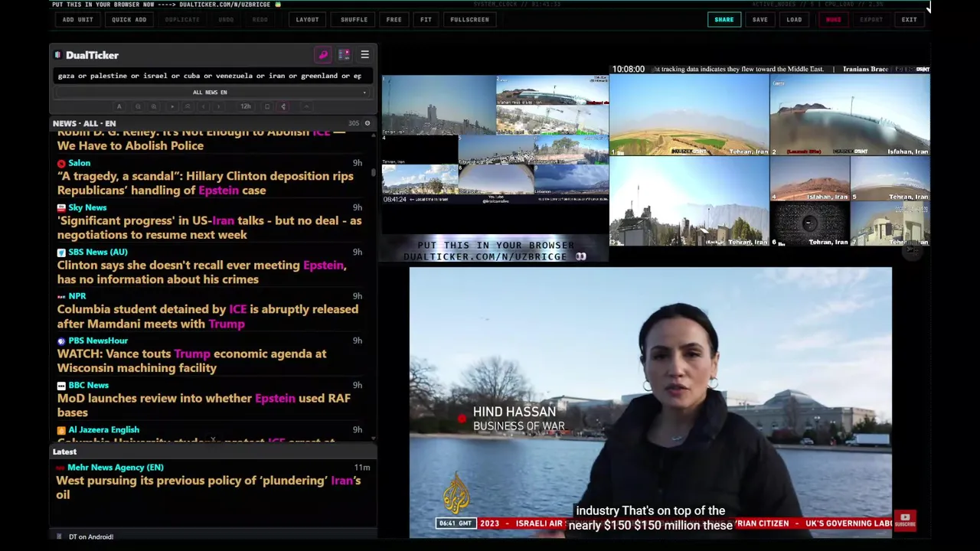
Task: Open the layout view icon beside the key icon
Action: tap(344, 55)
